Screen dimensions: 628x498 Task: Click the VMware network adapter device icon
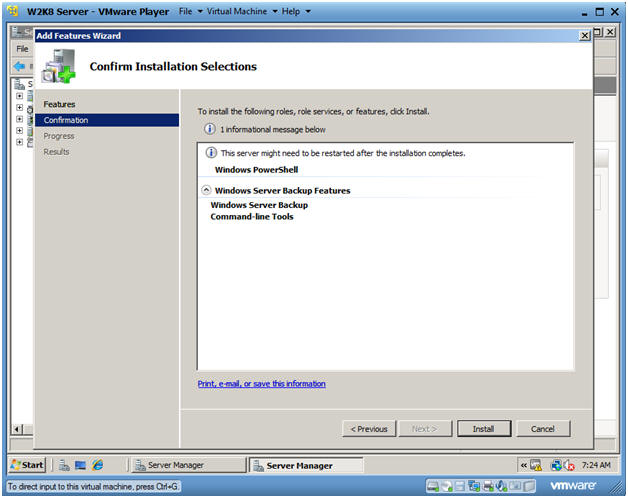pos(474,486)
